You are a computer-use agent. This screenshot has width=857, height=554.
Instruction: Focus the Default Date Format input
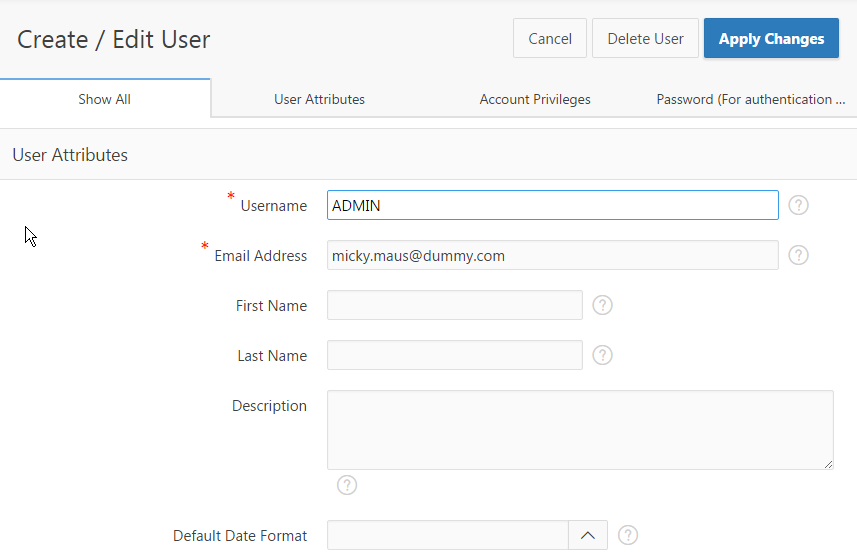447,535
